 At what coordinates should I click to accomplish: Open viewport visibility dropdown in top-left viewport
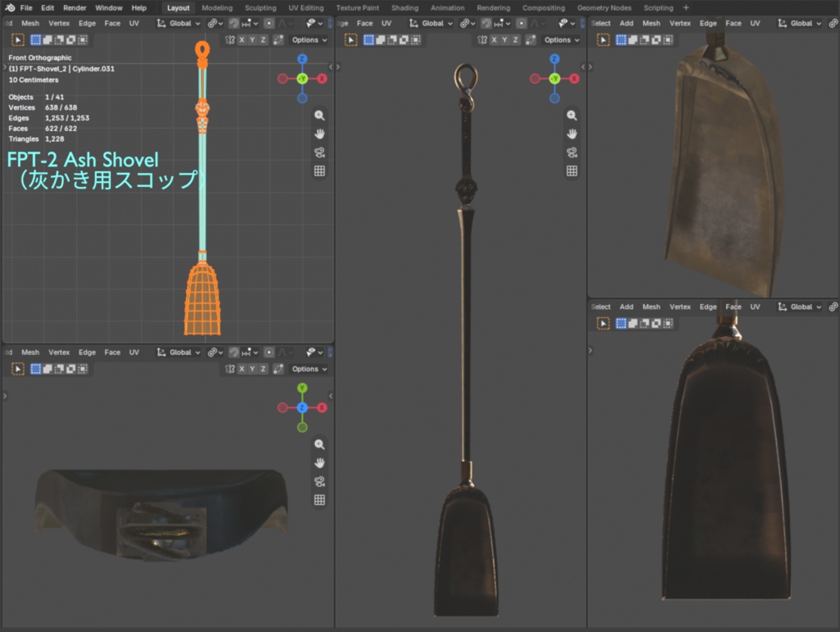(x=313, y=24)
